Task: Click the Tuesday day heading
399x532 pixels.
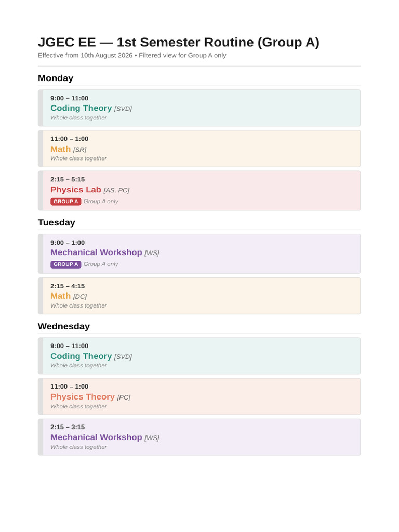Action: coord(56,222)
